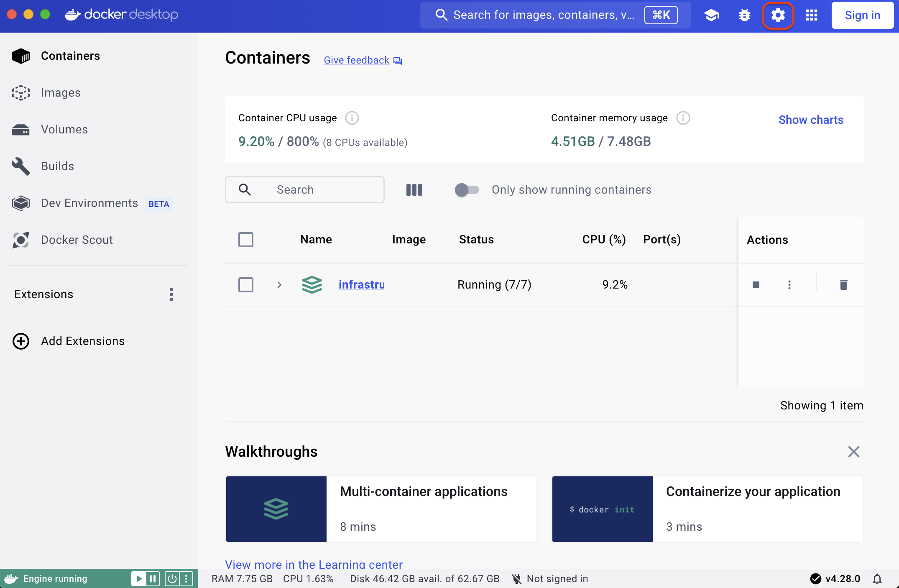
Task: Open the Learning center icon in header
Action: (711, 15)
